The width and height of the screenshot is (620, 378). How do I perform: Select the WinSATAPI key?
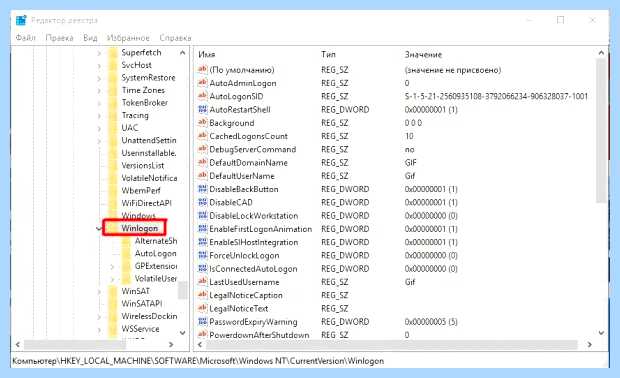coord(142,304)
